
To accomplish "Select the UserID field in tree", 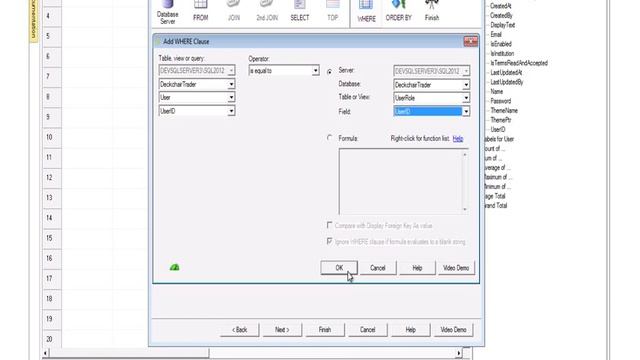I will [x=498, y=129].
